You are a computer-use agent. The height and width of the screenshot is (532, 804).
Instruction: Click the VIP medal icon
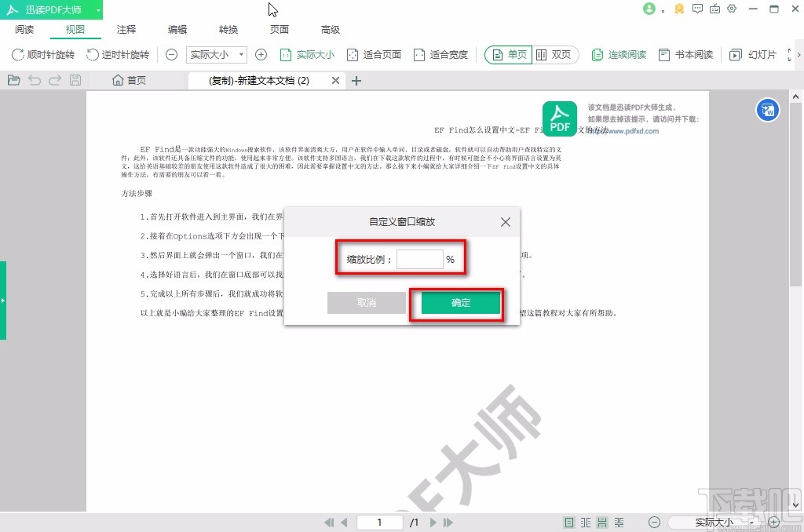(x=679, y=9)
